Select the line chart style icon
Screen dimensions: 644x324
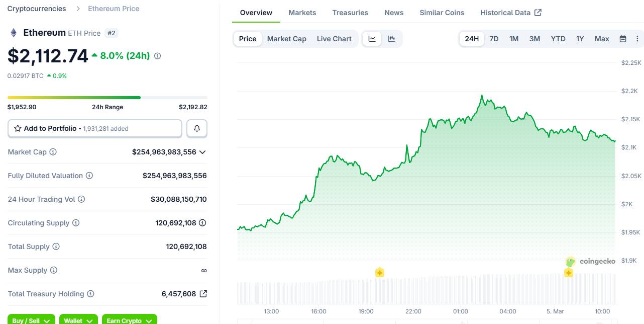coord(372,38)
